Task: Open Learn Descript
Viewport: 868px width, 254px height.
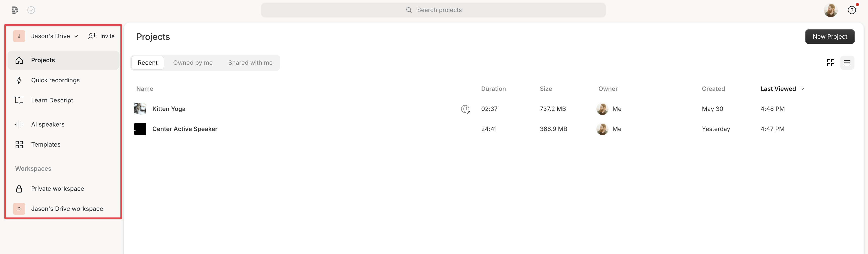Action: (x=52, y=100)
